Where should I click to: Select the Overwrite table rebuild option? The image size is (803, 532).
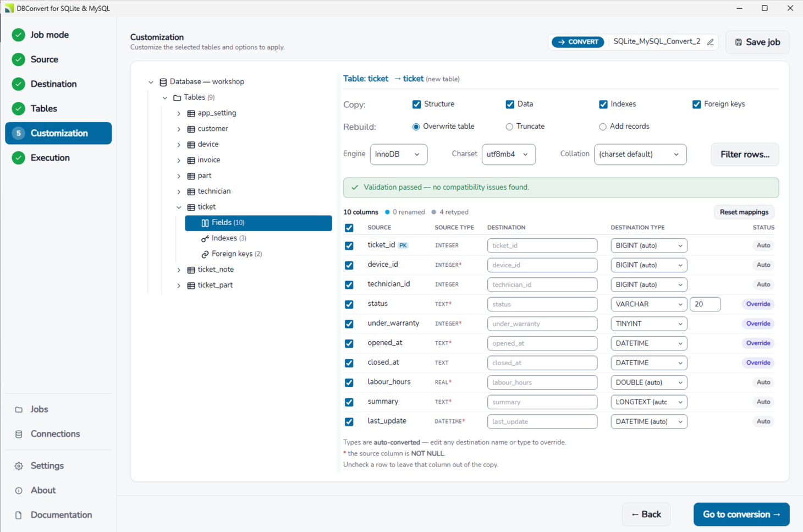pos(416,127)
